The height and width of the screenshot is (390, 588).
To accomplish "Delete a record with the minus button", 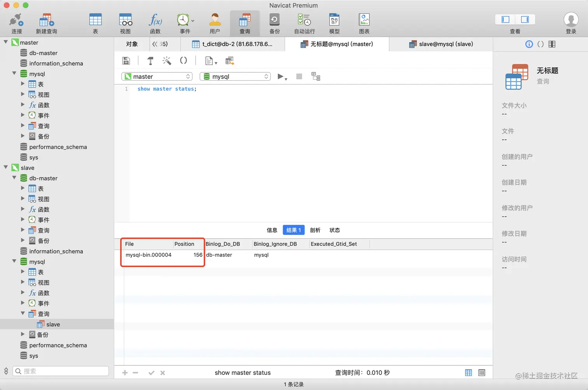I will pyautogui.click(x=135, y=373).
